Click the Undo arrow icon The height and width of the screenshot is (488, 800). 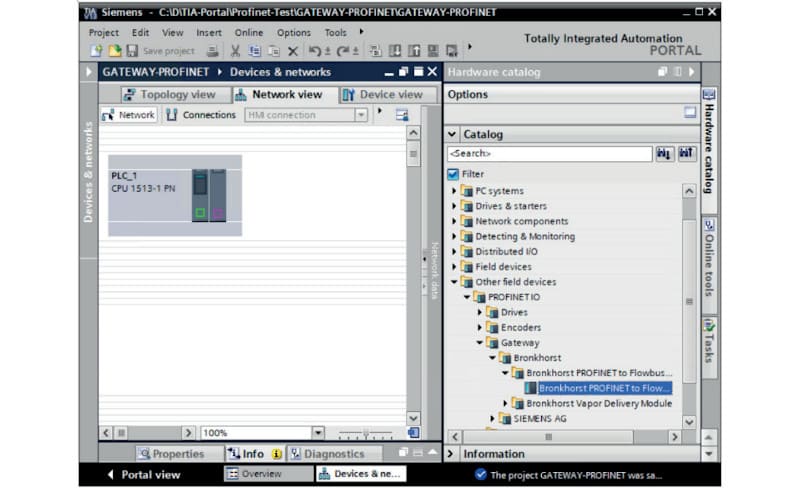314,51
